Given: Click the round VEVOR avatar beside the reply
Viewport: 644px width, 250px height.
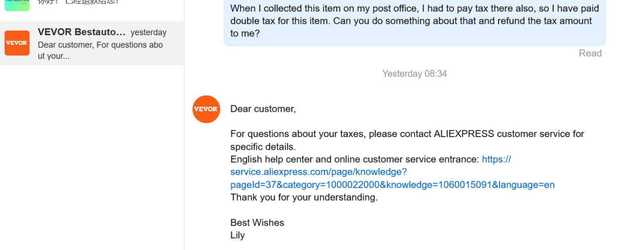Looking at the screenshot, I should coord(206,109).
